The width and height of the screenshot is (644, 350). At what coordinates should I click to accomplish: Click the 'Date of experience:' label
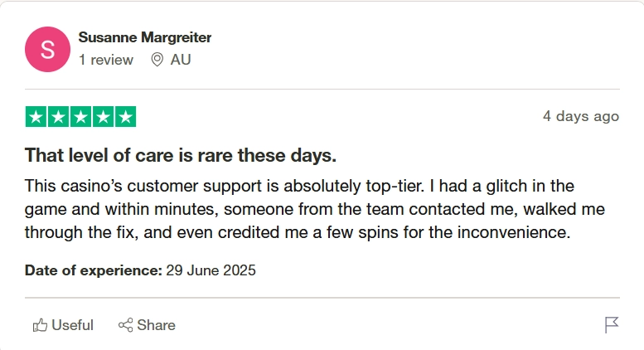(x=94, y=270)
